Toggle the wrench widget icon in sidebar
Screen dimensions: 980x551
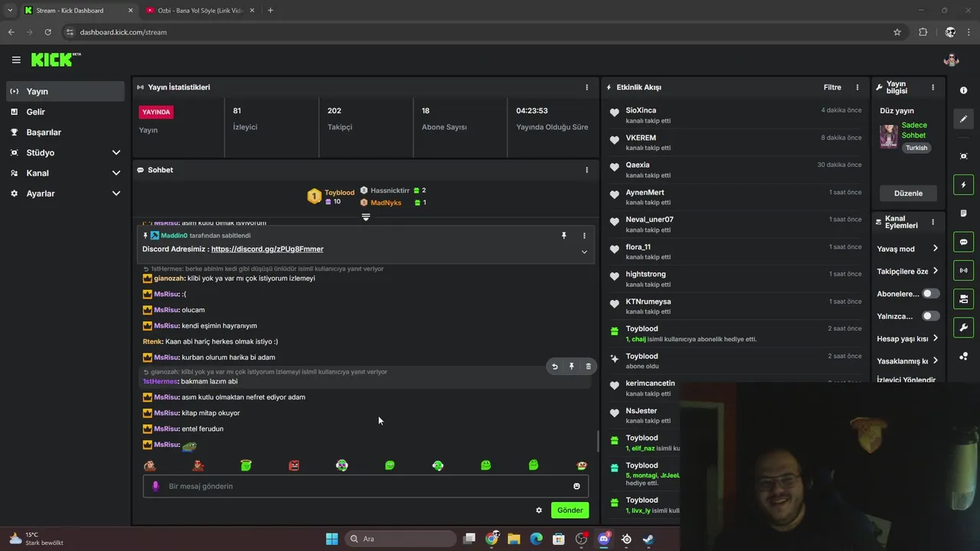(964, 328)
